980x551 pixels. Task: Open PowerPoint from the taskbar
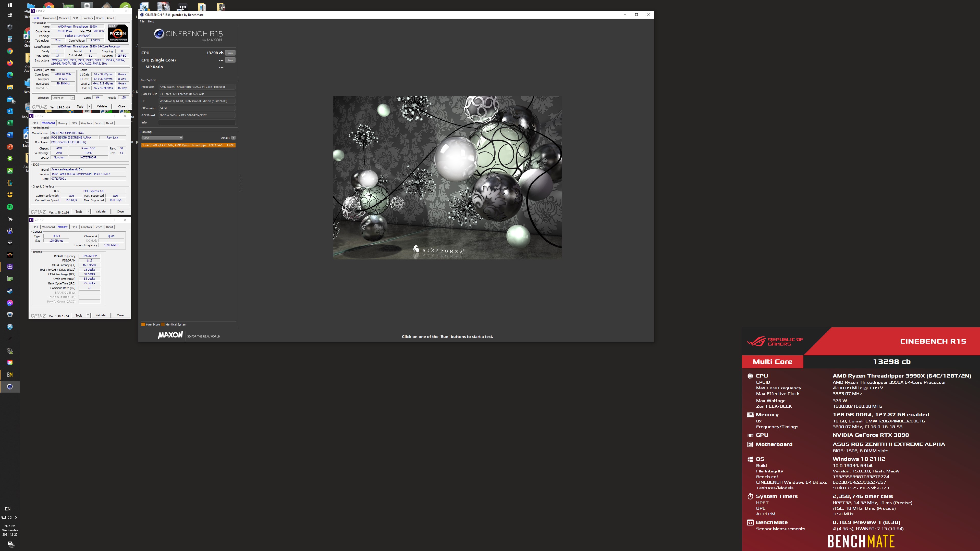[10, 147]
